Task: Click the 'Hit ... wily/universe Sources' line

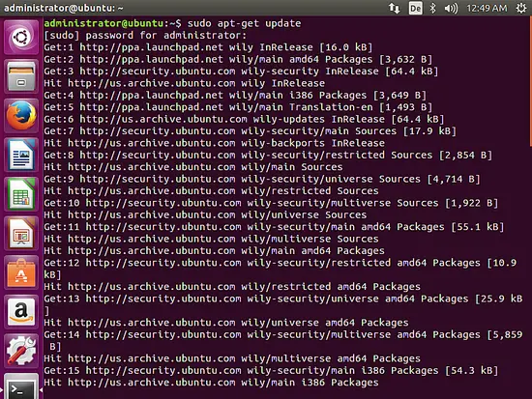Action: click(x=205, y=214)
